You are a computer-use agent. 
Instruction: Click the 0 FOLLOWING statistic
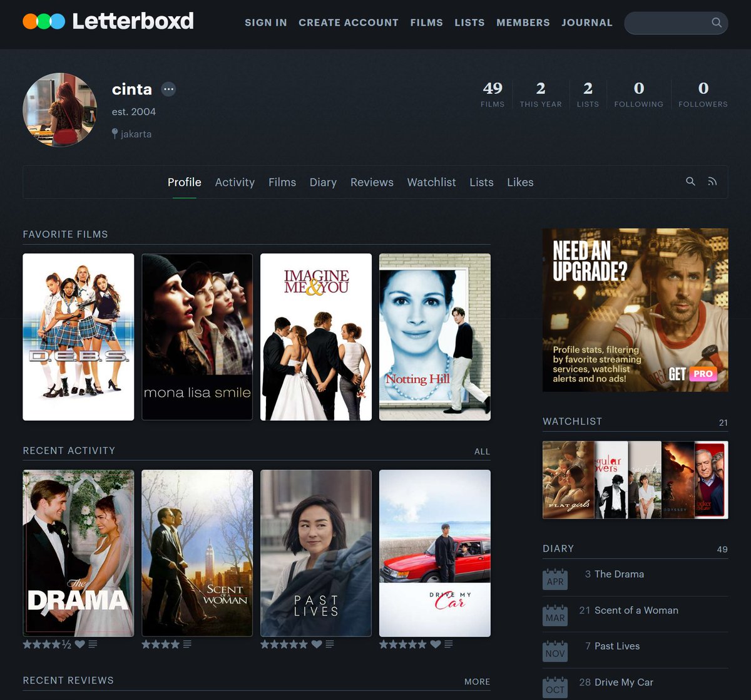(638, 95)
